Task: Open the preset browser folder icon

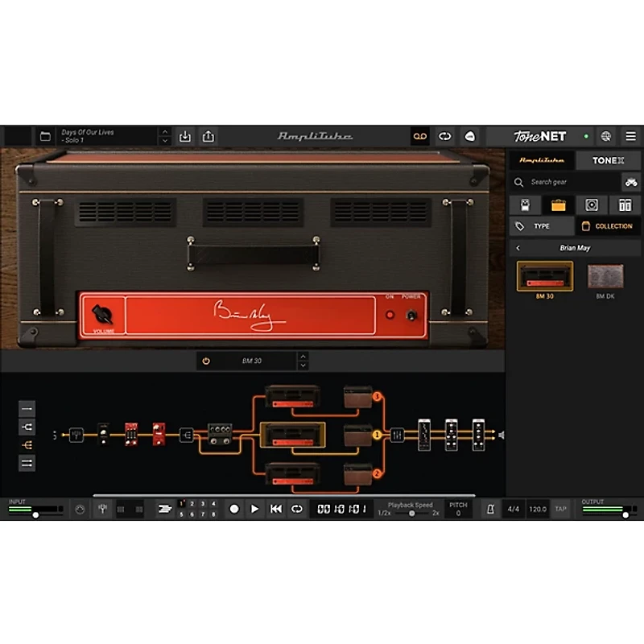Action: [45, 136]
